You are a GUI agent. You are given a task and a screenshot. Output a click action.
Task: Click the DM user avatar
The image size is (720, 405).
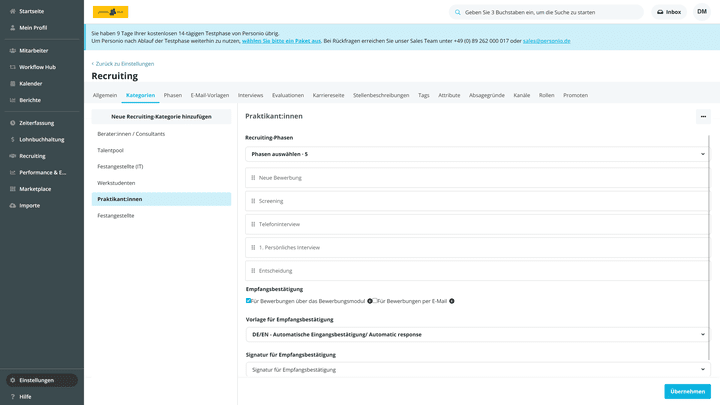(x=702, y=12)
